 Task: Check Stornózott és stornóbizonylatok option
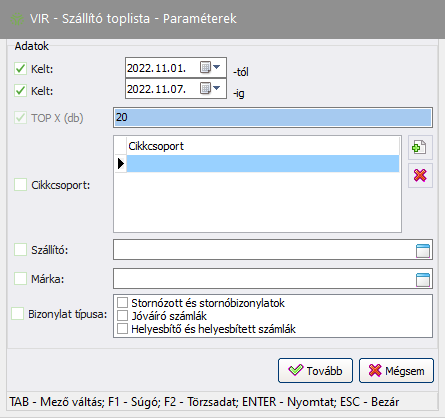pyautogui.click(x=122, y=303)
